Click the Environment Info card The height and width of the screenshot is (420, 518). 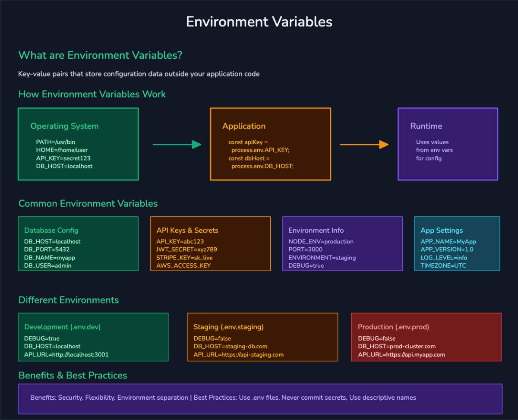coord(342,243)
